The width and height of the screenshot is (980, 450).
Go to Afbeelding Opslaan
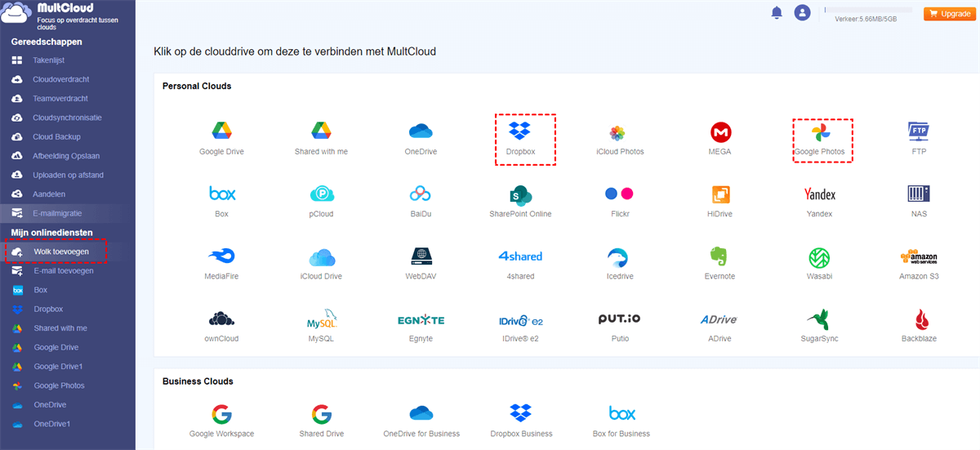coord(68,156)
